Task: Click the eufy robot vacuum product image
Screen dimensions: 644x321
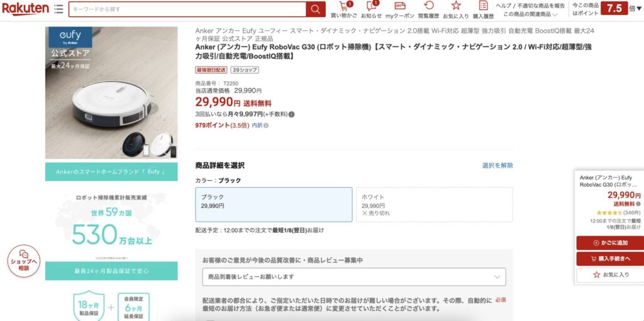Action: [x=111, y=93]
